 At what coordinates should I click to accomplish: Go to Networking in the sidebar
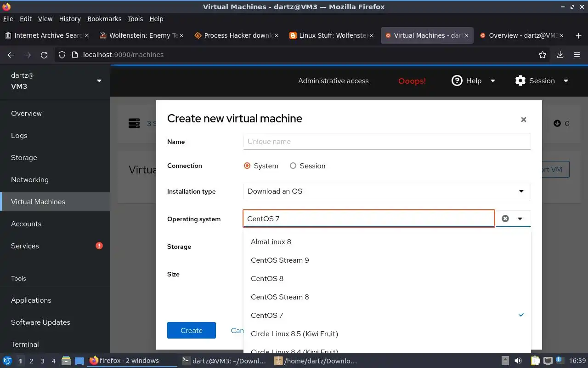(55, 180)
